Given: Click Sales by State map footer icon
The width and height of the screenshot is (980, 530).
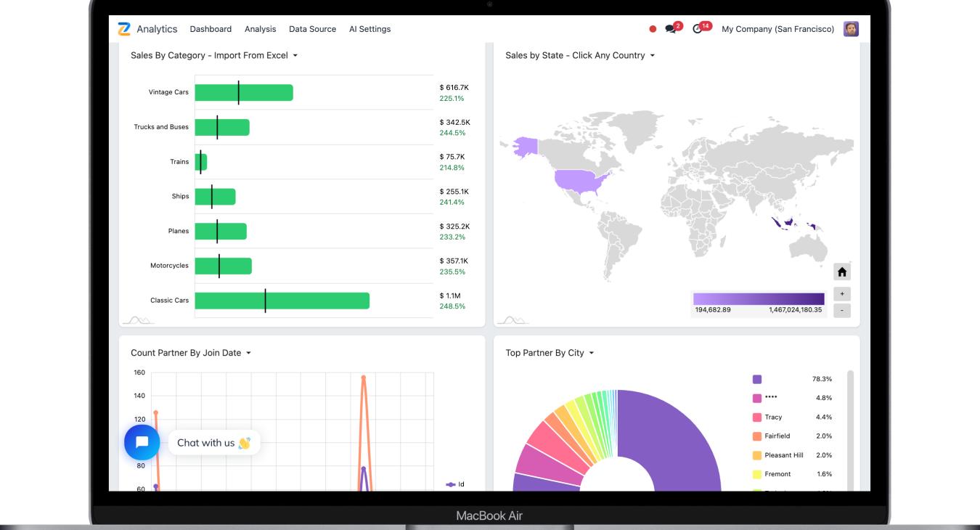Looking at the screenshot, I should 513,320.
